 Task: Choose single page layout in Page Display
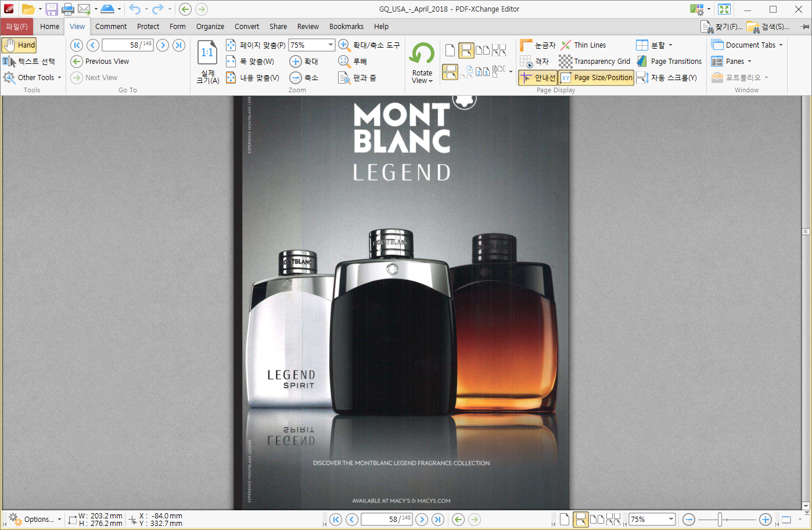(x=450, y=50)
